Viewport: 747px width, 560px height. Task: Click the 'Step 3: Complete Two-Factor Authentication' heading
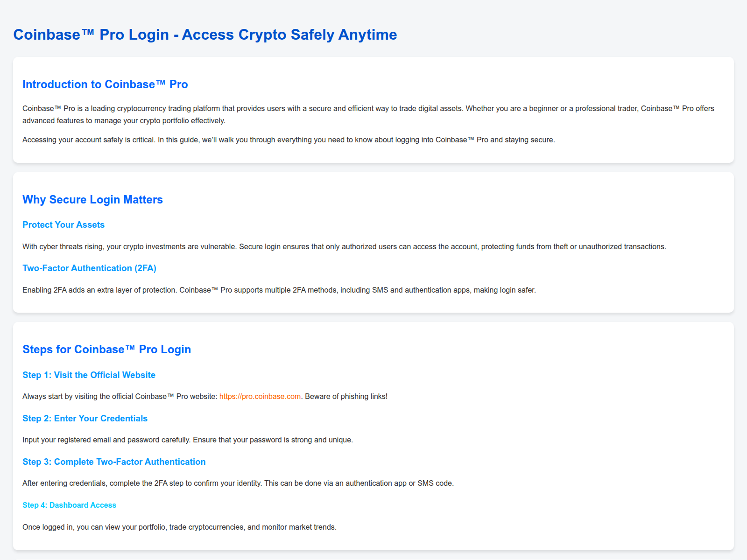coord(114,462)
